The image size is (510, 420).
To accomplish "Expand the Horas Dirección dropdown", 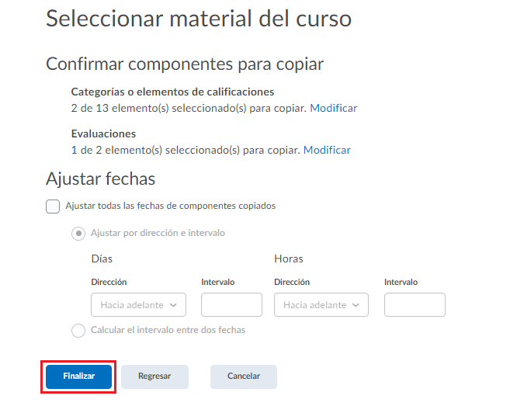I will pyautogui.click(x=321, y=305).
